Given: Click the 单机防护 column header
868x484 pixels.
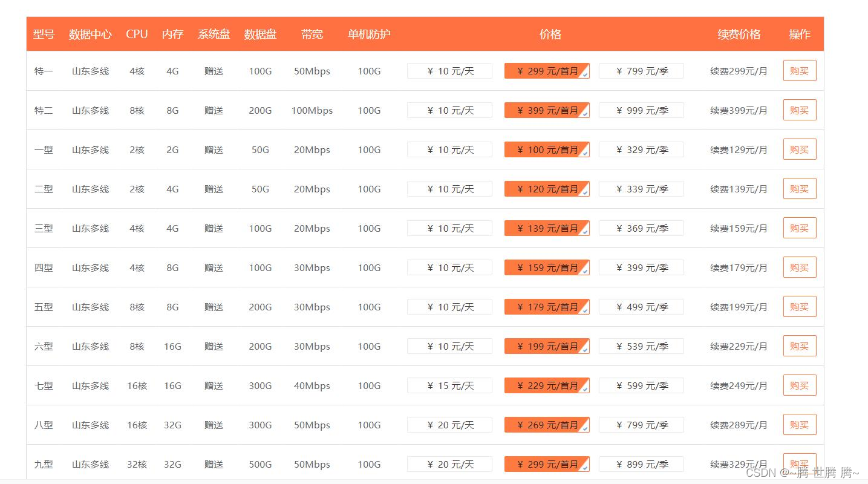Looking at the screenshot, I should [369, 34].
